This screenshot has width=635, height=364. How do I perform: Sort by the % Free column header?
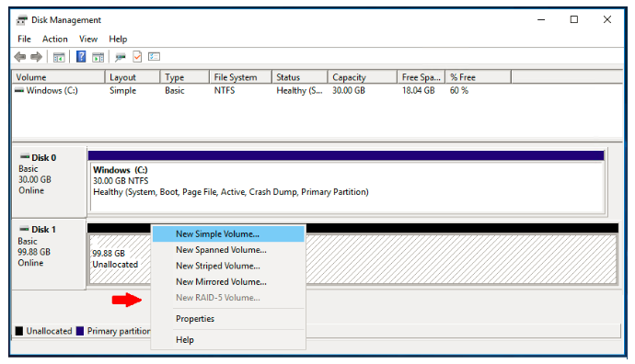click(x=479, y=77)
